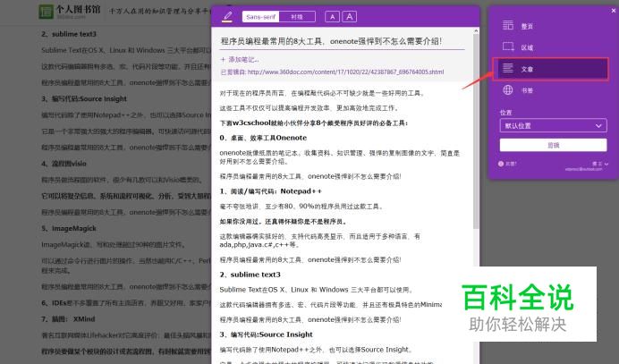Choose 区域 region clip mode
619x364 pixels.
click(x=551, y=47)
